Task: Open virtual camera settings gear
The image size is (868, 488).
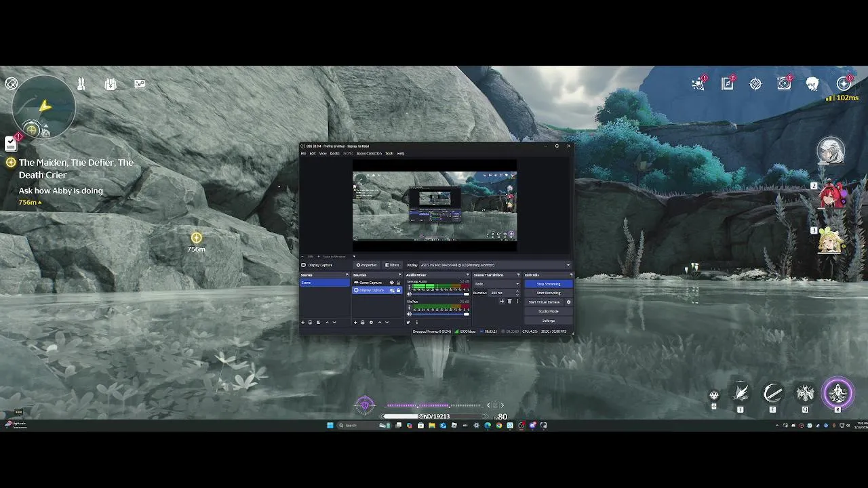Action: (568, 302)
